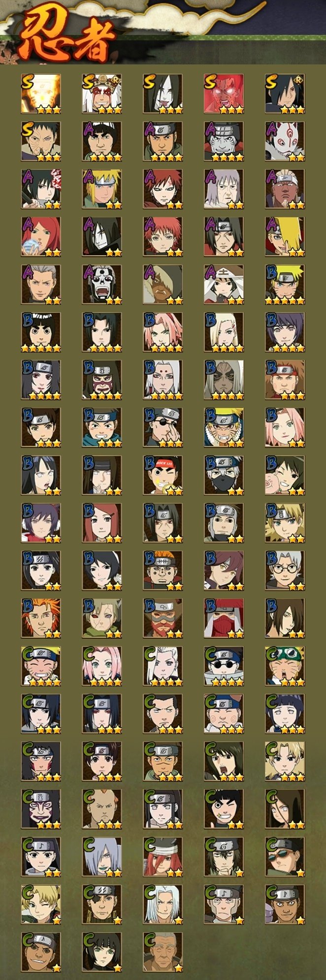
Task: Open the A-rank skull-faced Hidan portrait
Action: (x=102, y=285)
